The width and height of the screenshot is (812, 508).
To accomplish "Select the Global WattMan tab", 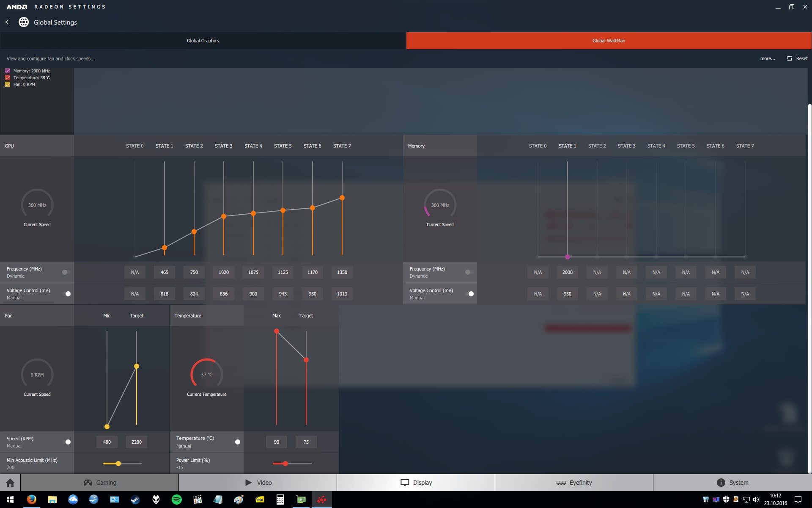I will 609,41.
